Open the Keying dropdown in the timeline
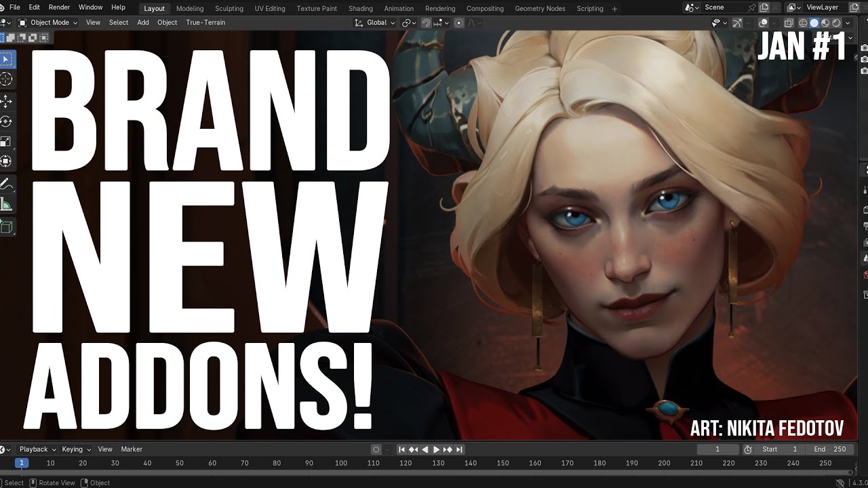This screenshot has width=868, height=488. tap(76, 449)
